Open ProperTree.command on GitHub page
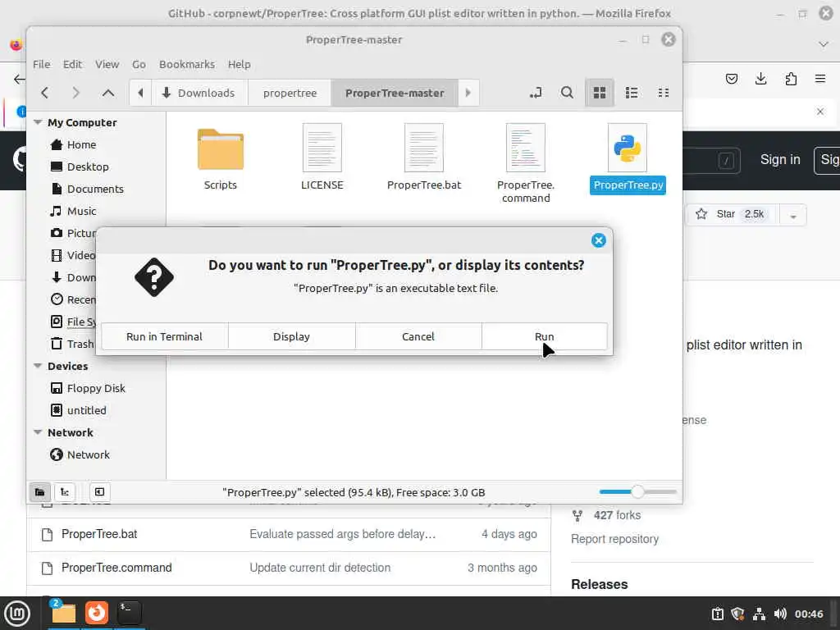This screenshot has height=630, width=840. tap(116, 568)
